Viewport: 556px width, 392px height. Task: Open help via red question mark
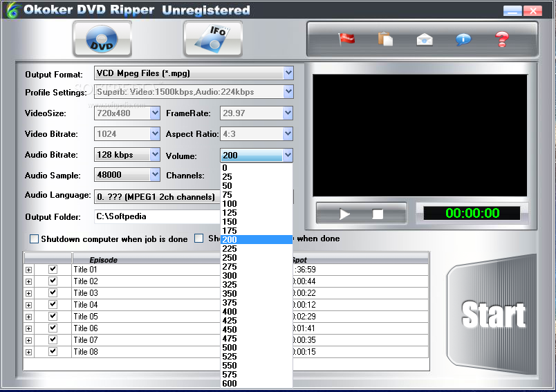point(502,39)
